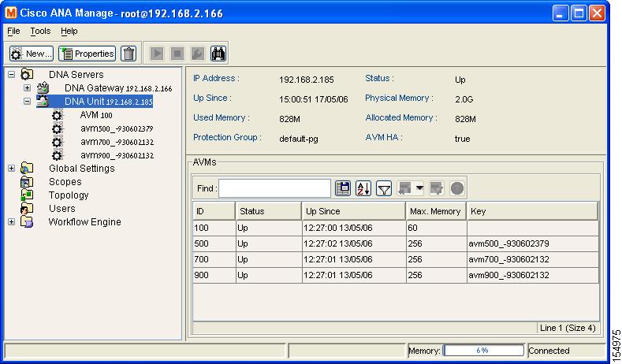The image size is (622, 364).
Task: Open the Tools menu
Action: click(x=40, y=31)
